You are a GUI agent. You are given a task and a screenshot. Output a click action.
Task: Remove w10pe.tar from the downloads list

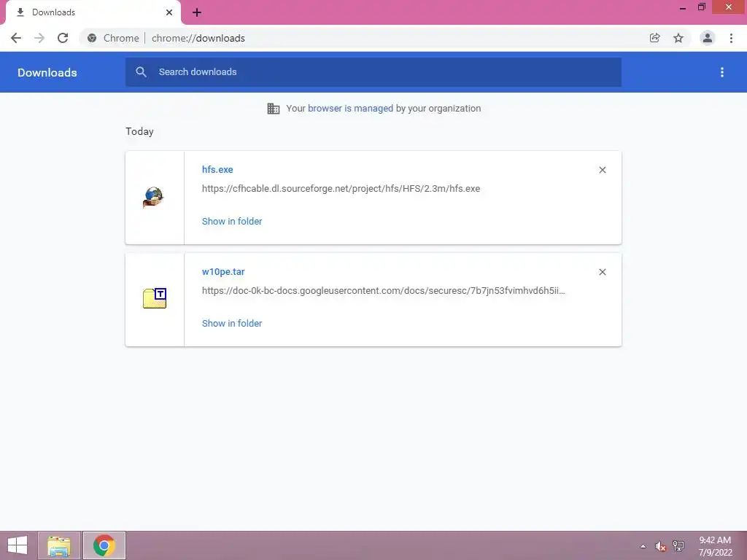pyautogui.click(x=602, y=272)
